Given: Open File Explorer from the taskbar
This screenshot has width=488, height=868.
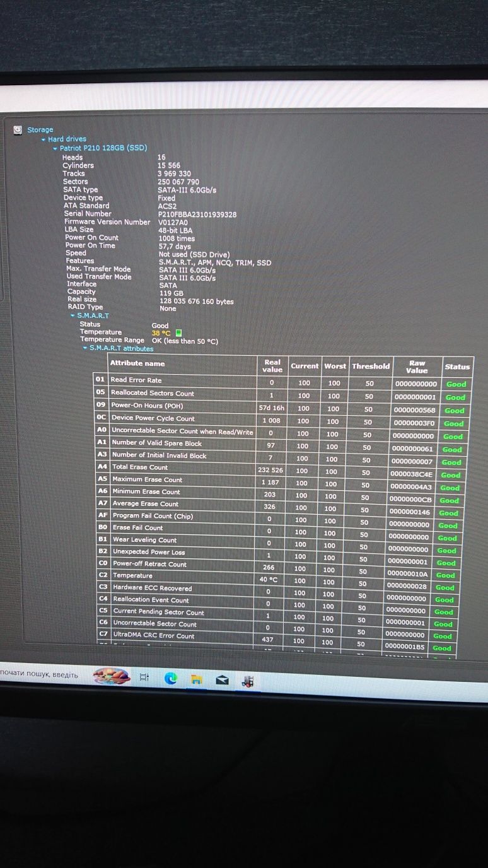Looking at the screenshot, I should pyautogui.click(x=197, y=679).
